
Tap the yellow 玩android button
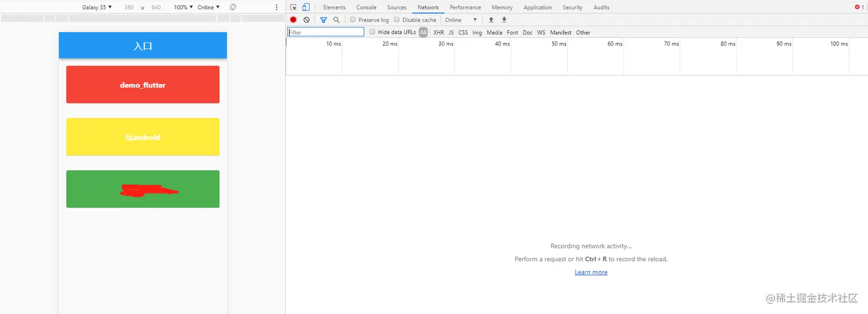143,137
